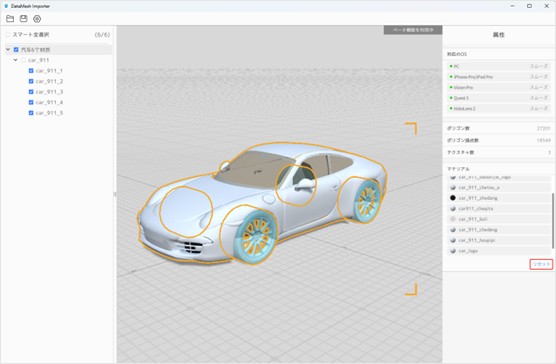This screenshot has height=364, width=556.
Task: Click the Vision Pro compatibility row
Action: (498, 88)
